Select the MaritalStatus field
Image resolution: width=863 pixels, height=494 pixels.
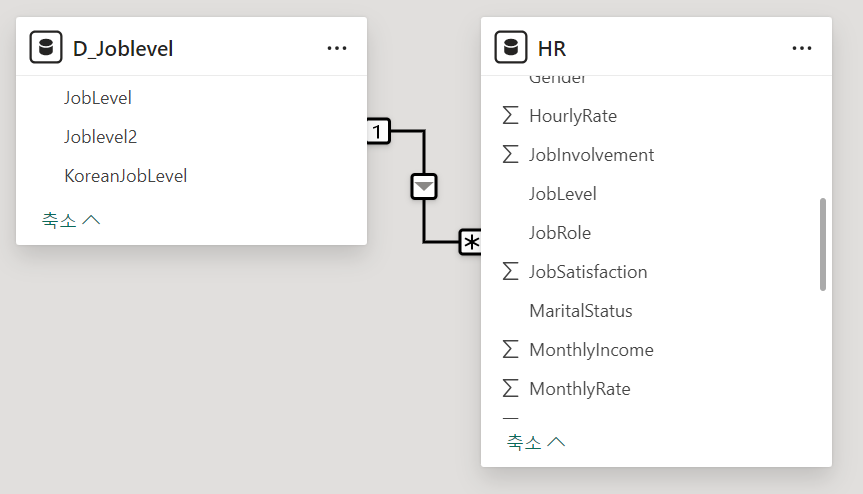pyautogui.click(x=581, y=311)
